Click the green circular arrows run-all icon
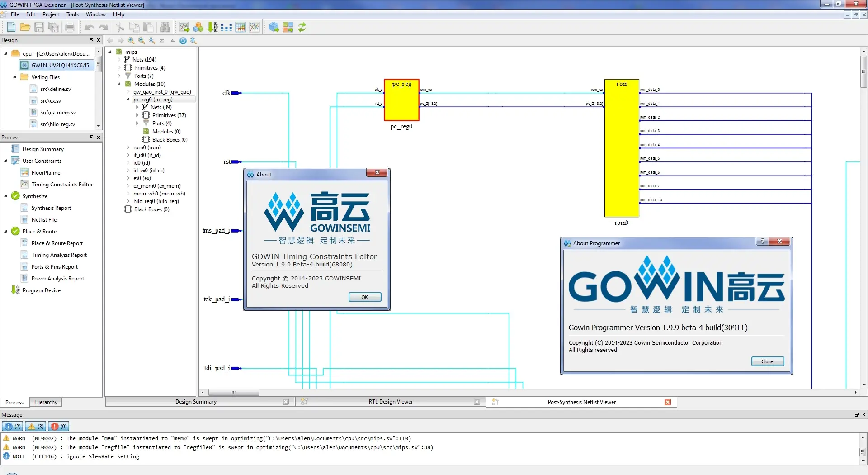Viewport: 868px width, 475px height. point(302,27)
